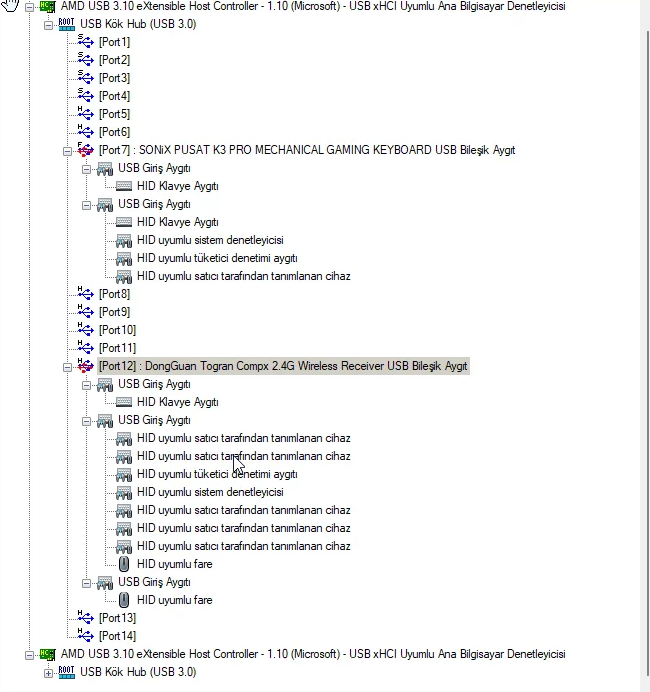Screen dimensions: 650x692
Task: Click the Port5 high-speed USB icon
Action: 86,113
